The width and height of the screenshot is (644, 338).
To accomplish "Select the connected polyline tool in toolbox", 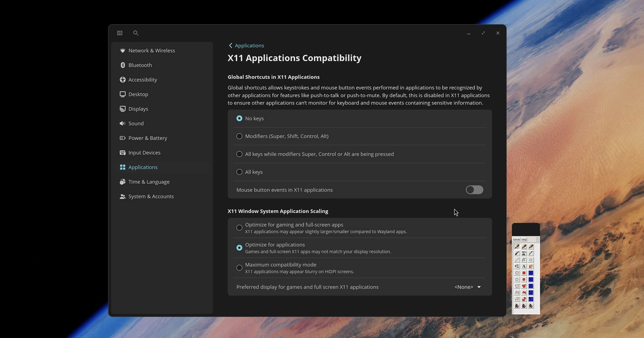I will tap(524, 260).
